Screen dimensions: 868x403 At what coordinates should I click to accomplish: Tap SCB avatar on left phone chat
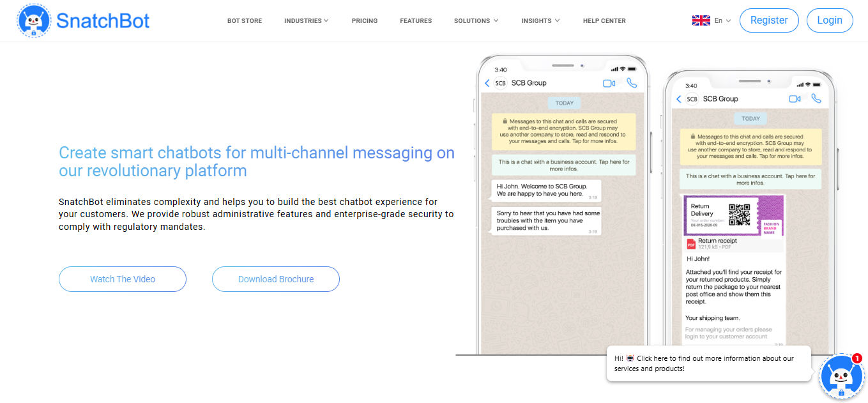tap(500, 83)
